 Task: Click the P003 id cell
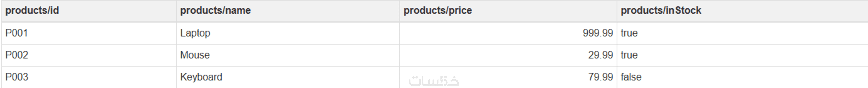pyautogui.click(x=16, y=77)
